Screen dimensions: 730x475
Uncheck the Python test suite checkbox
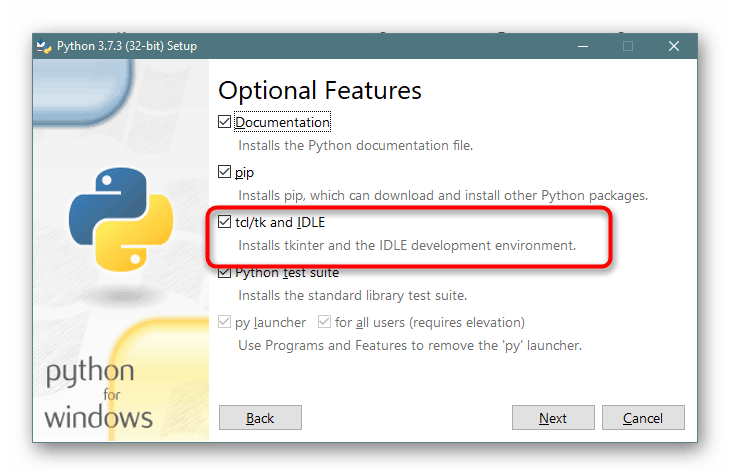[x=224, y=272]
